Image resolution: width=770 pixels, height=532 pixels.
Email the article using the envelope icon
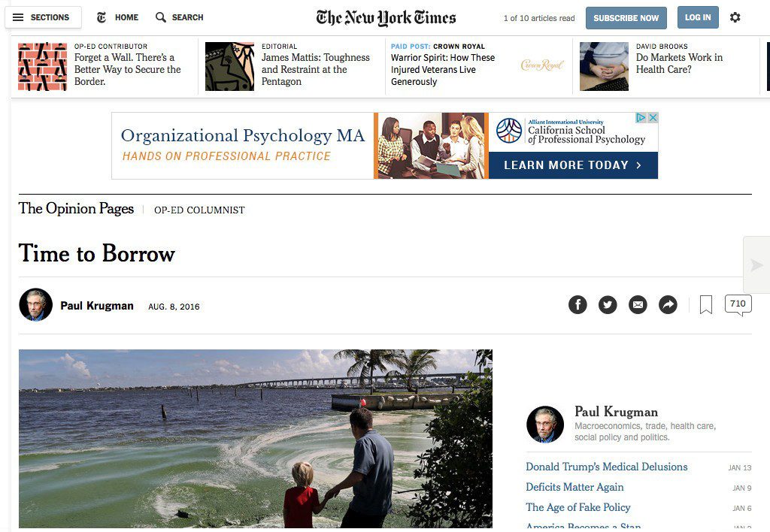tap(638, 305)
